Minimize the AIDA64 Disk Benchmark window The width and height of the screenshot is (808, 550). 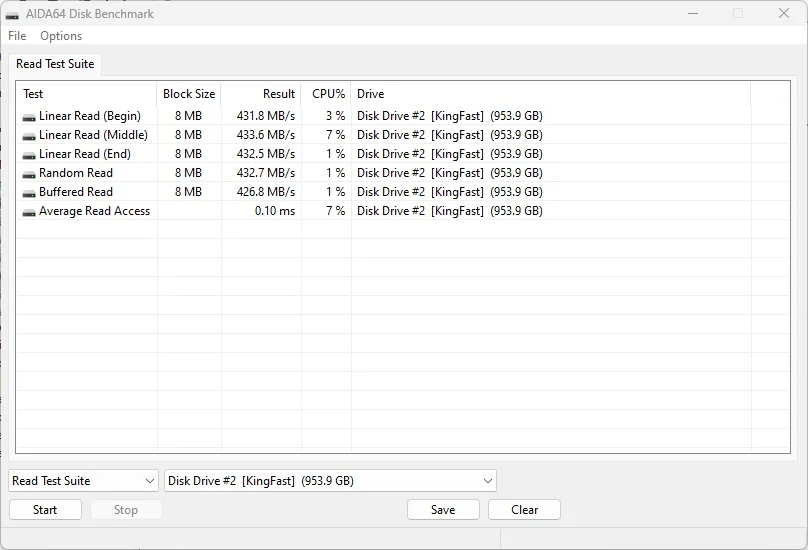tap(693, 13)
